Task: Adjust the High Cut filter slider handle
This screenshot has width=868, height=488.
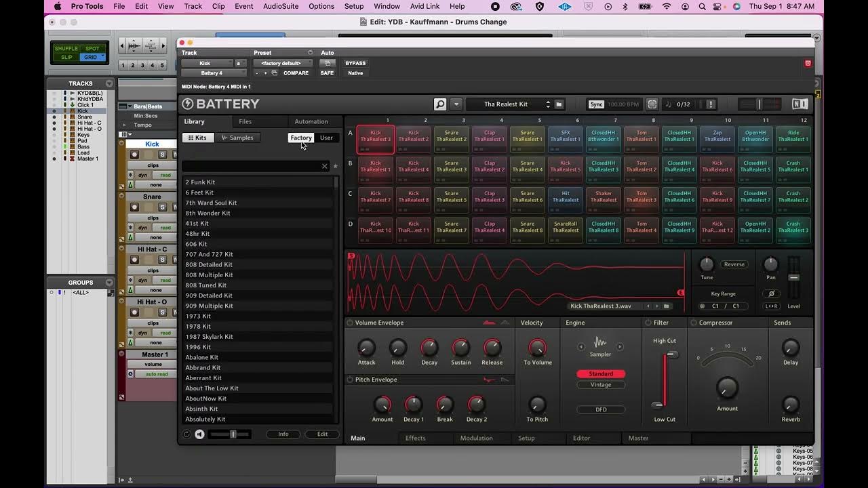Action: click(671, 354)
